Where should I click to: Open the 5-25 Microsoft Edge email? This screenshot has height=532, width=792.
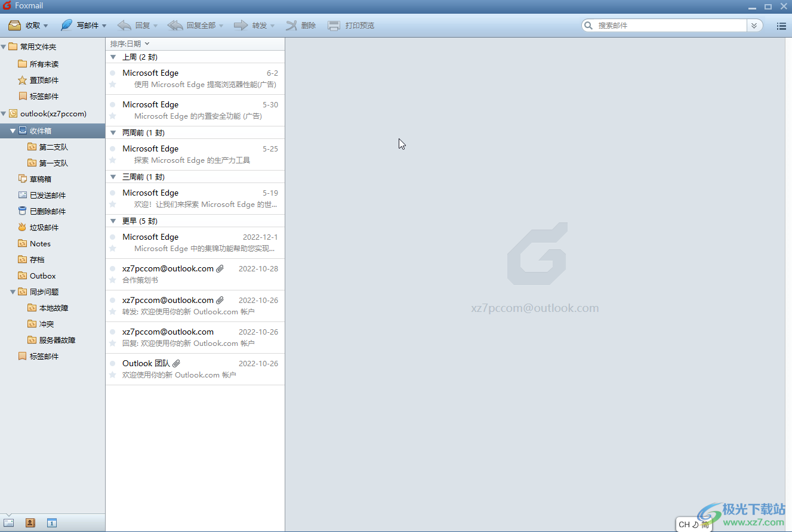[x=195, y=154]
